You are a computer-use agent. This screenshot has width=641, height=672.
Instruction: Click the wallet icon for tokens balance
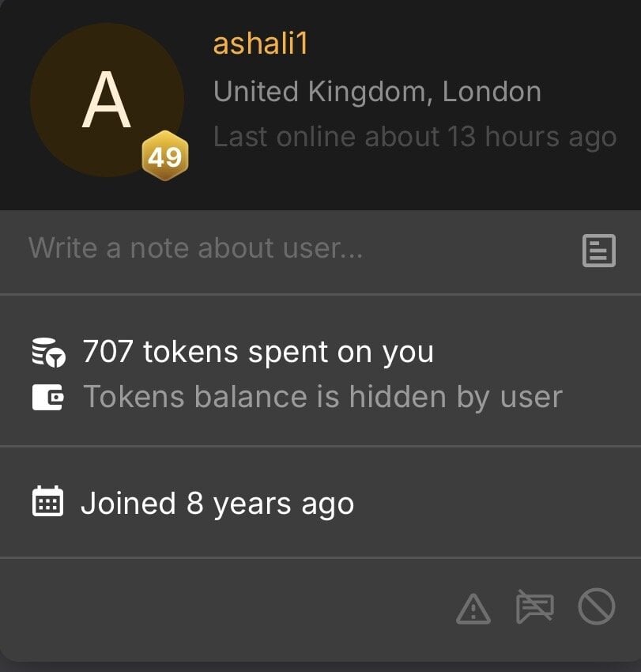pyautogui.click(x=48, y=397)
